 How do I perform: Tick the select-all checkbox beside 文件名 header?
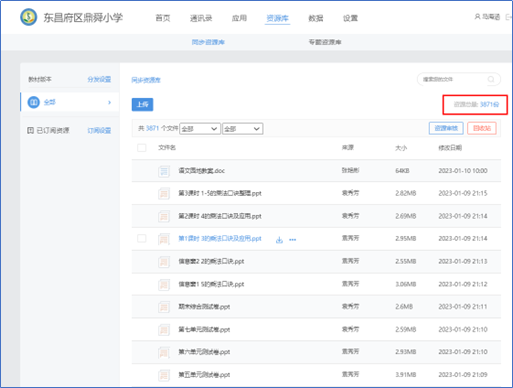(142, 148)
